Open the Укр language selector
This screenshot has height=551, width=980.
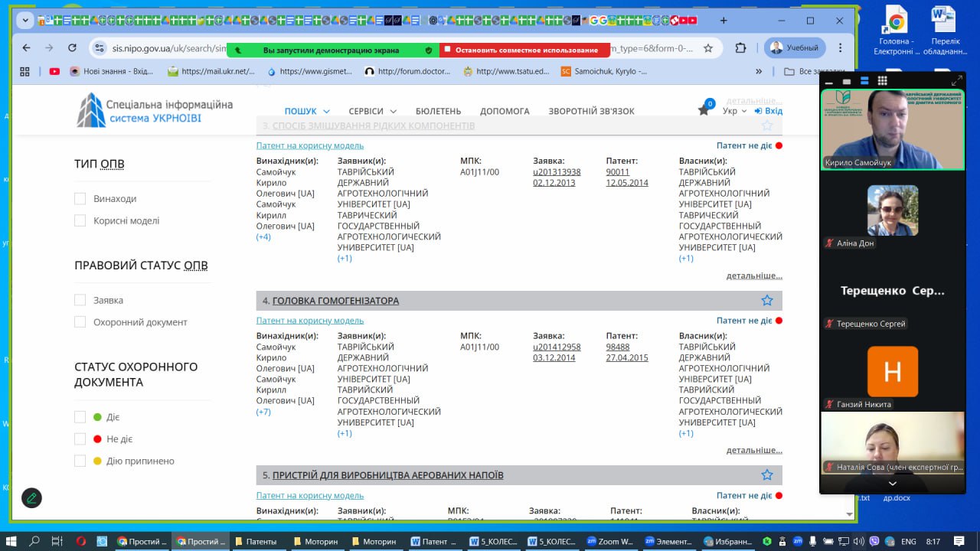pos(734,111)
